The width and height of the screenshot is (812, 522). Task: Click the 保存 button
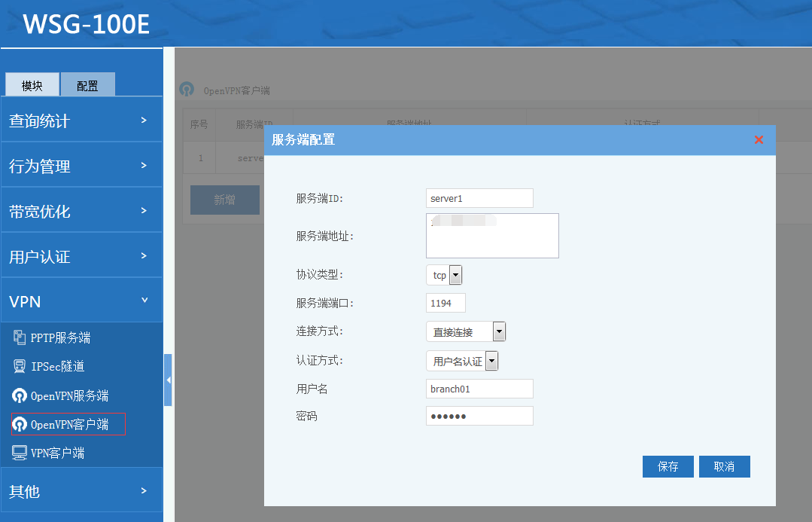pyautogui.click(x=668, y=466)
